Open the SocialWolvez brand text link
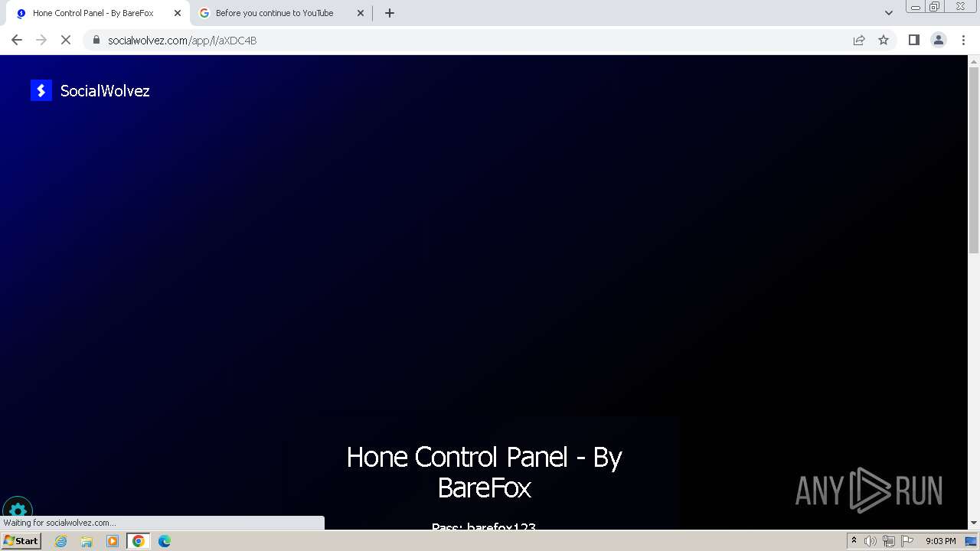 [x=105, y=91]
